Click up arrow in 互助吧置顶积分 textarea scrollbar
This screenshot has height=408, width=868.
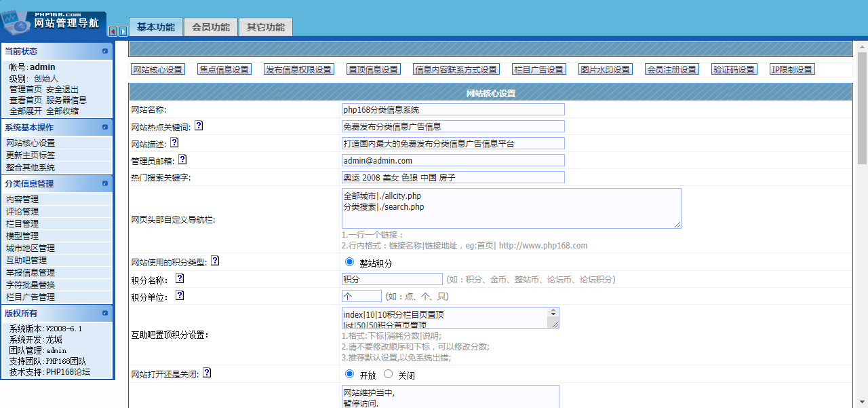(553, 310)
